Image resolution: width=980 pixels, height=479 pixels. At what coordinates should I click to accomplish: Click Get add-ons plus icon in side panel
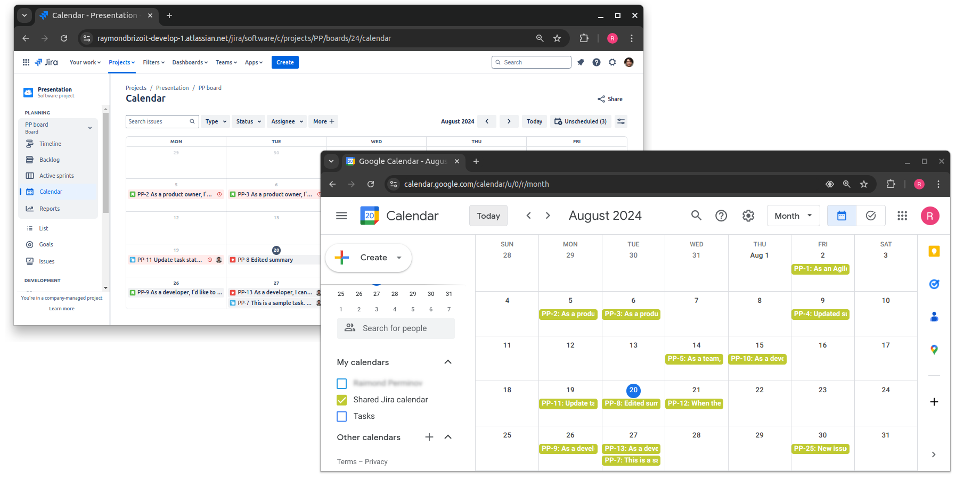click(x=934, y=402)
